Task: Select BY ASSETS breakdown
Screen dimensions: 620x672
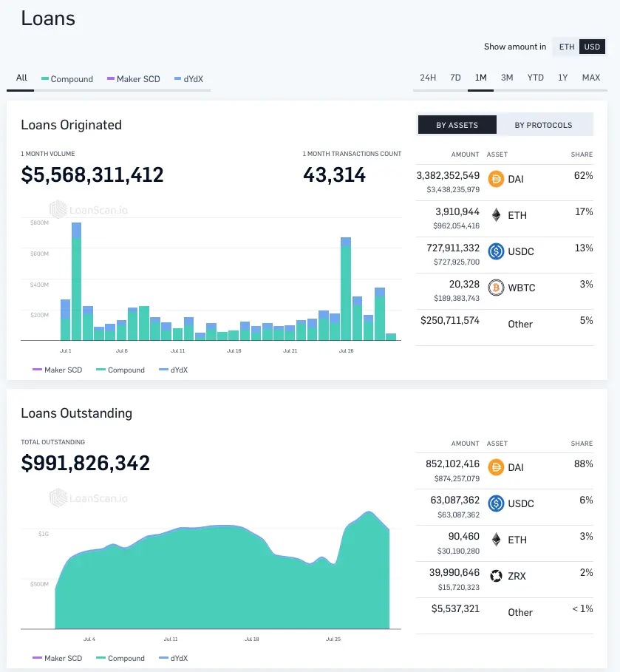Action: [457, 125]
